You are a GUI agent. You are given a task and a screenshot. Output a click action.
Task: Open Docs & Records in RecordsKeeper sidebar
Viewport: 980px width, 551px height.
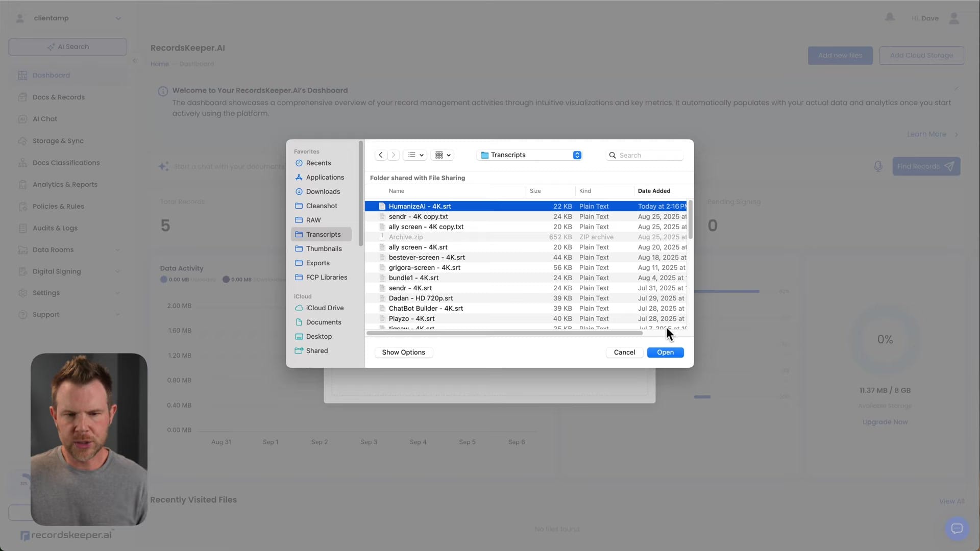(58, 97)
